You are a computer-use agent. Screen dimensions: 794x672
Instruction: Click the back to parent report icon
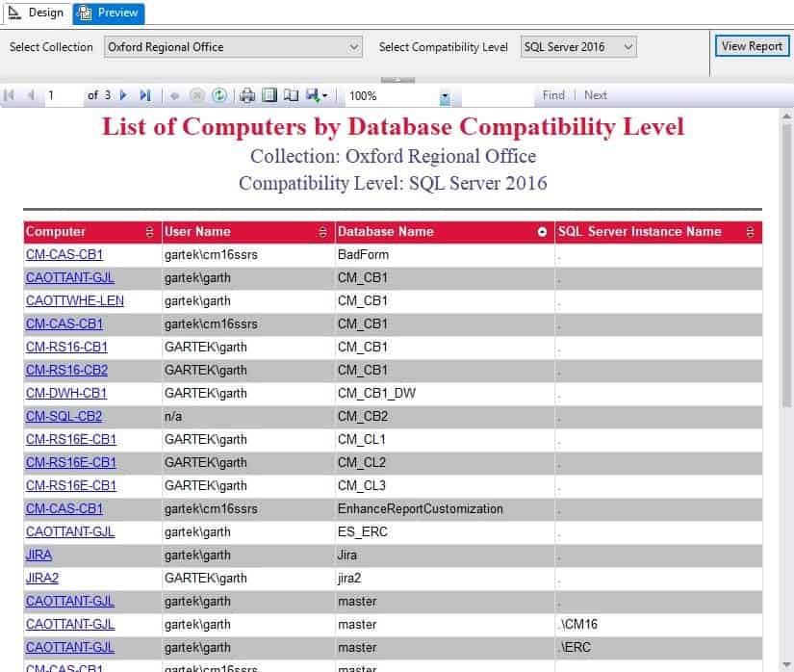(x=175, y=95)
